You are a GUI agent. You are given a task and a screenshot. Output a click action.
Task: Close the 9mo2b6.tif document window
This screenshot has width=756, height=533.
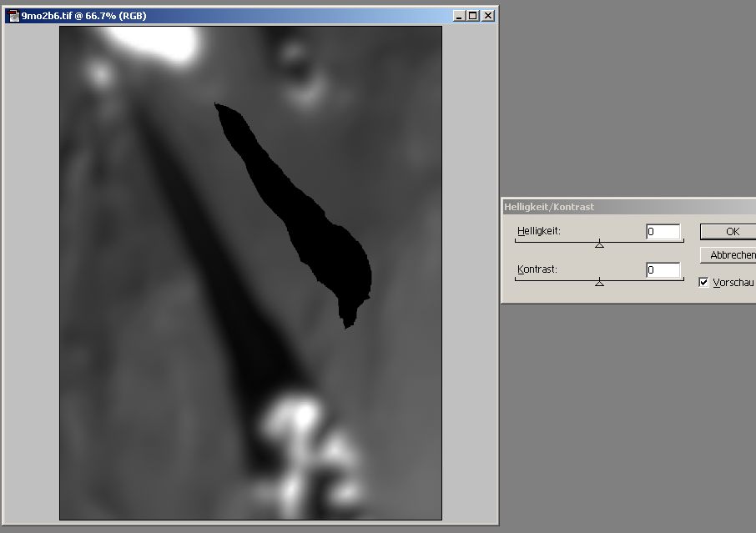coord(487,15)
